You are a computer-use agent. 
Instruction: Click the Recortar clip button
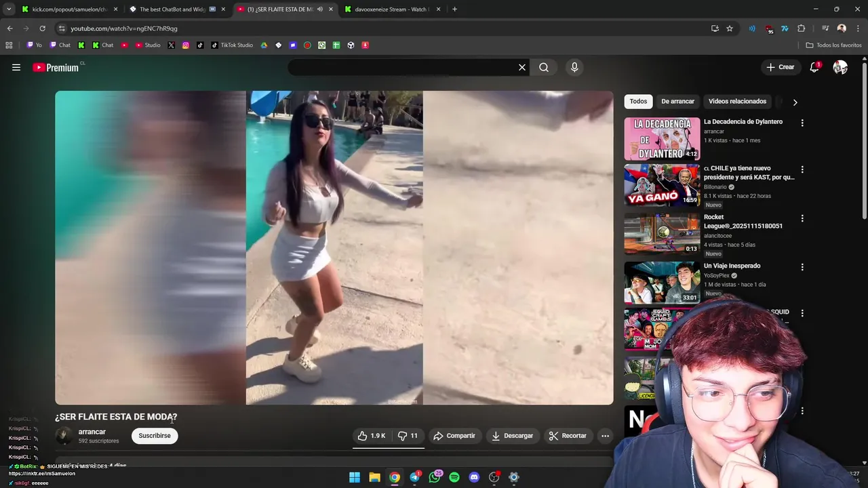568,436
